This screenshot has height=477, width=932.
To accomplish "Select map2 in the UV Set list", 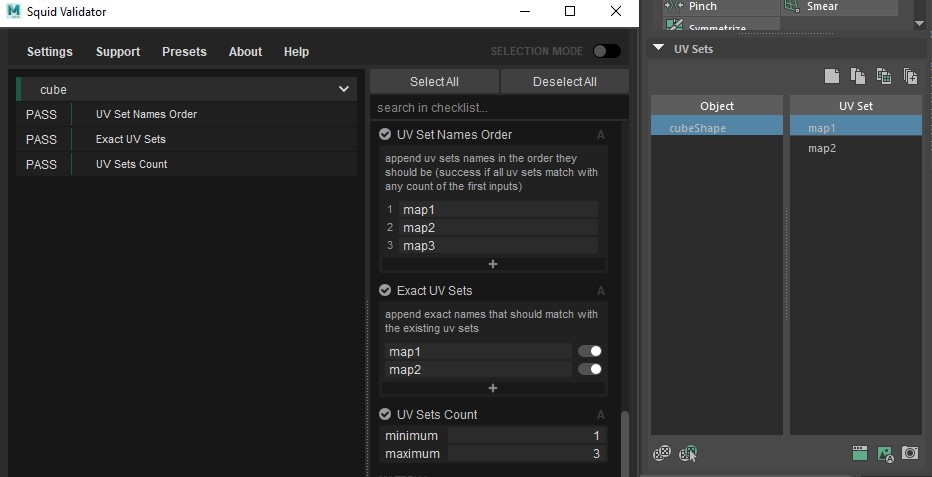I will (x=856, y=149).
